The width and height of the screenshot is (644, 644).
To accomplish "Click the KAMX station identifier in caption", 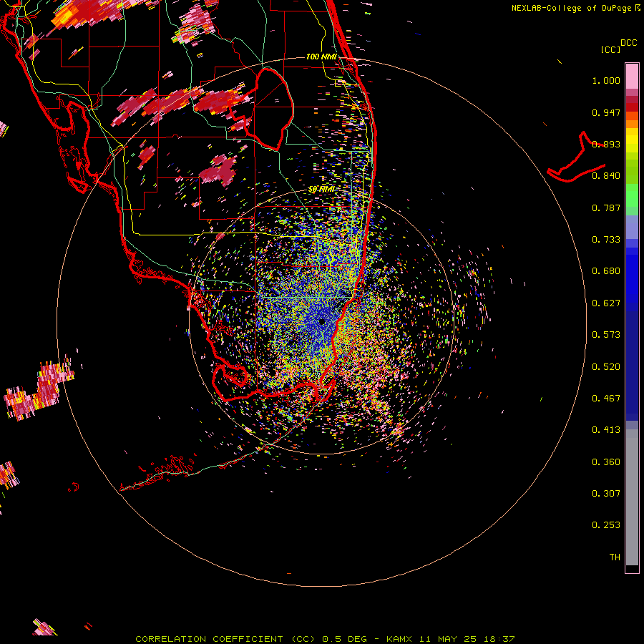I will click(399, 639).
